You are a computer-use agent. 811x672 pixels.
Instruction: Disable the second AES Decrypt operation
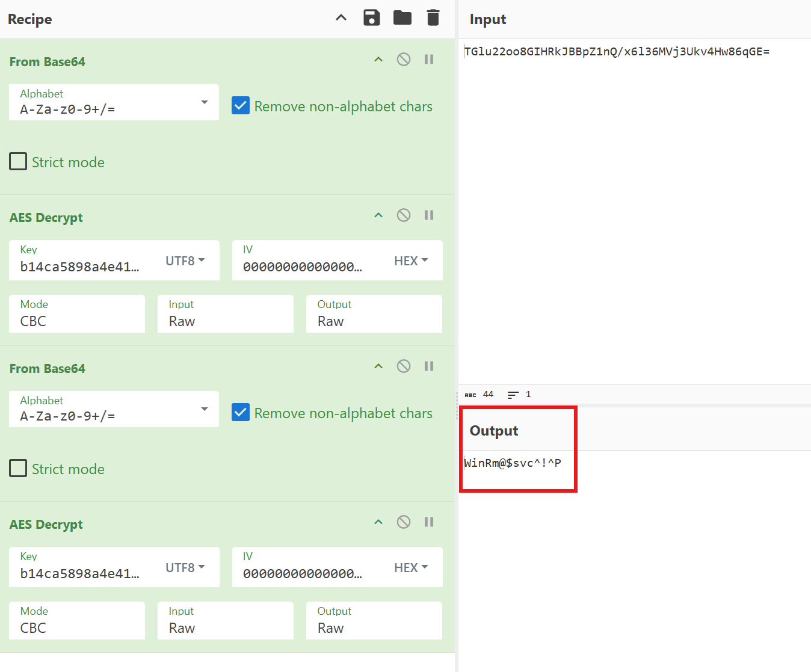tap(403, 522)
